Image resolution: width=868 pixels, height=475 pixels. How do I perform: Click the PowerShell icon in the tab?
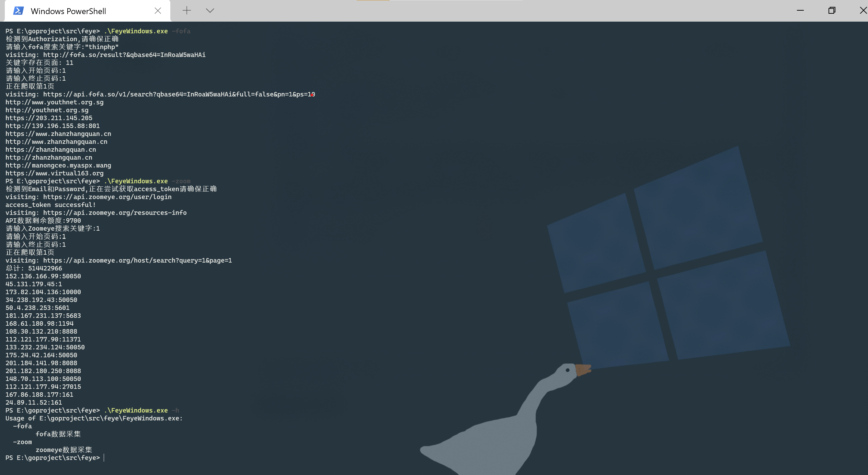tap(18, 11)
